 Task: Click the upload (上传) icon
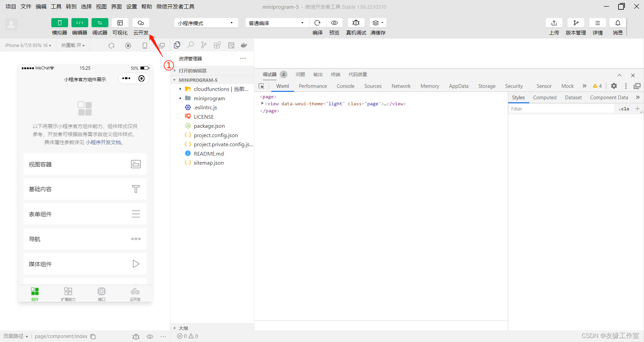point(554,23)
